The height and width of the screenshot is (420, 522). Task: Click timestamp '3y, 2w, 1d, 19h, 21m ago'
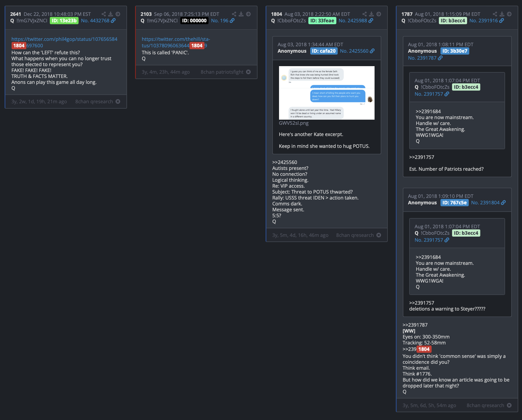click(39, 101)
